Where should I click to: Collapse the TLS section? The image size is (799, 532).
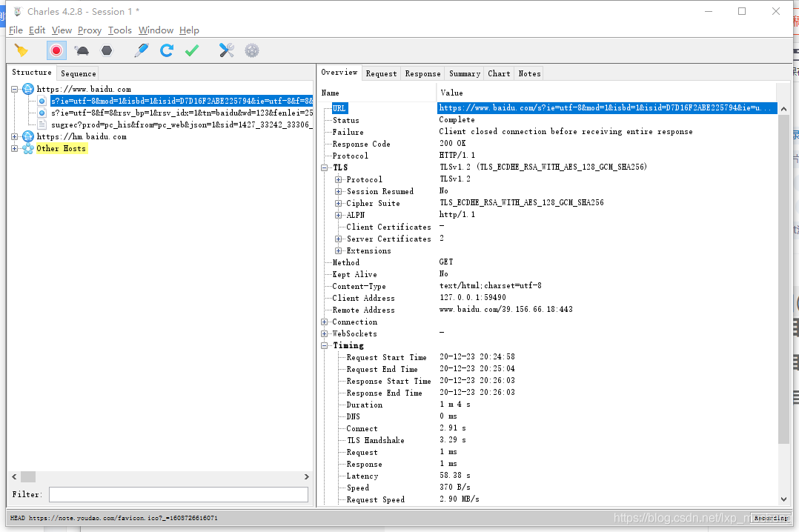point(324,167)
